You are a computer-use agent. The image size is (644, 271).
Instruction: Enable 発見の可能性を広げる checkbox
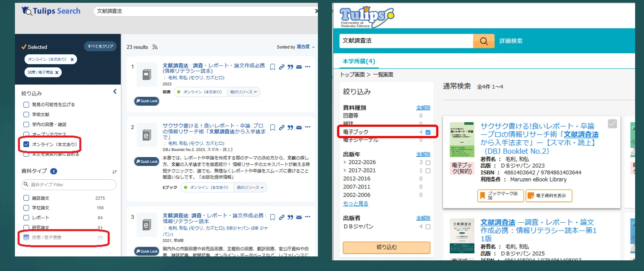26,104
